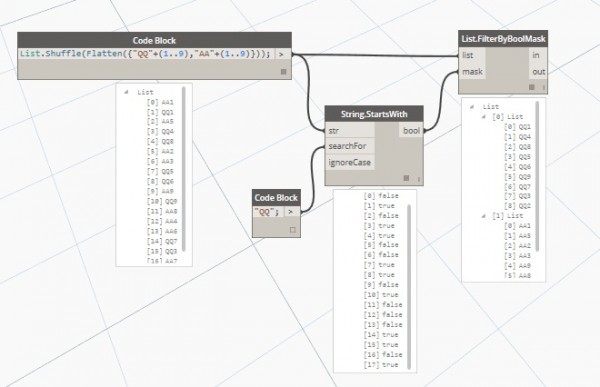
Task: Click the scrollbar in StartsWith results preview
Action: coord(409,287)
